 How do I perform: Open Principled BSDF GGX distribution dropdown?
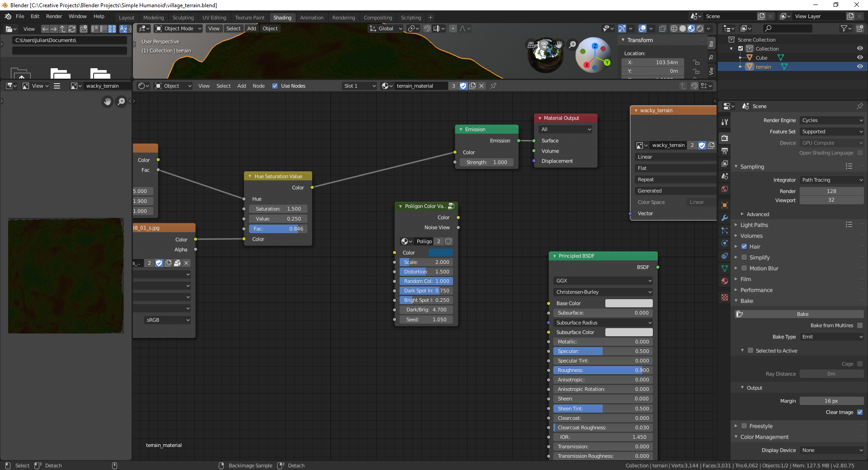[603, 281]
